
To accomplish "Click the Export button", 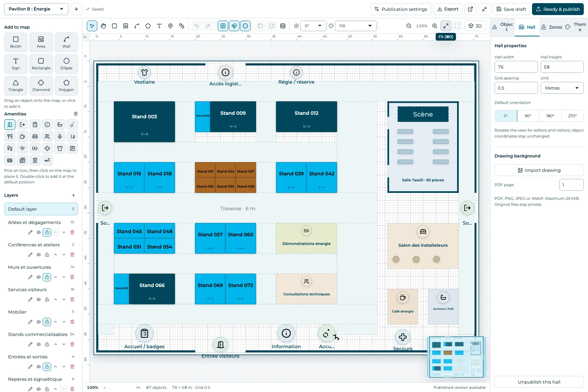I will 448,9.
